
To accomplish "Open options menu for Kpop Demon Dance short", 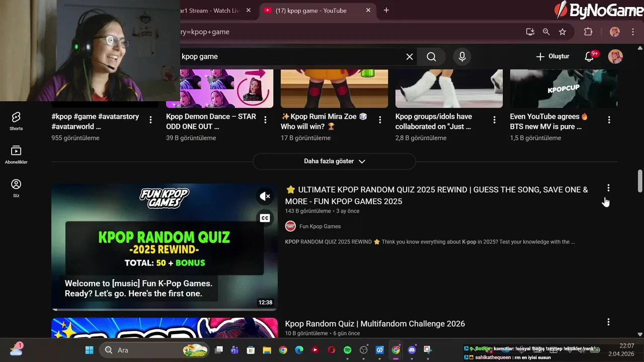I will (265, 120).
